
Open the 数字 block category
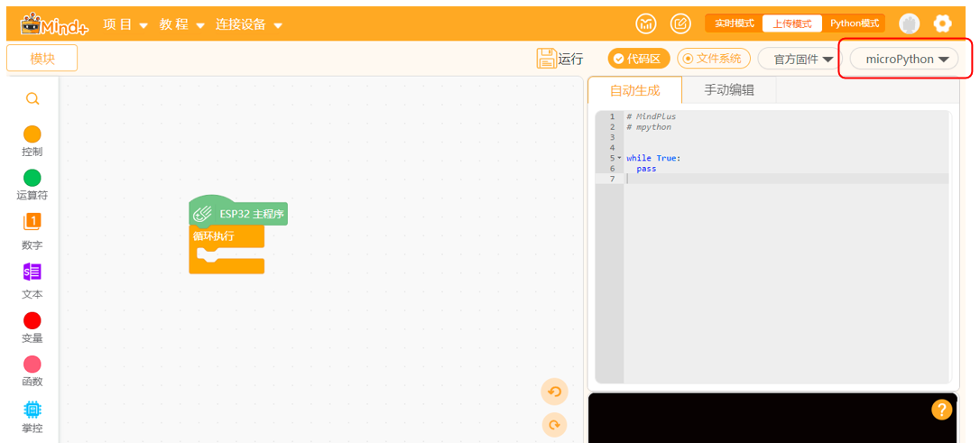pyautogui.click(x=32, y=231)
